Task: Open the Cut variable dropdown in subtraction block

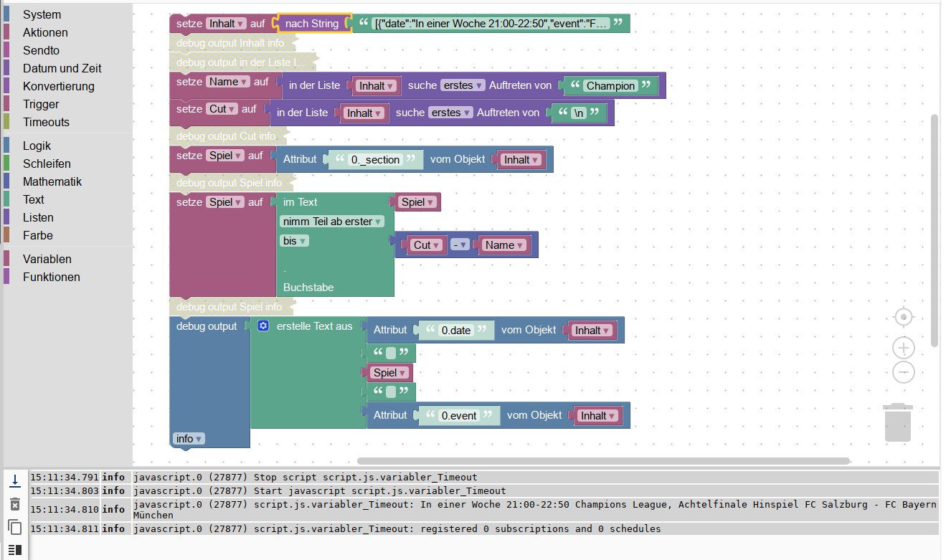Action: pyautogui.click(x=427, y=245)
